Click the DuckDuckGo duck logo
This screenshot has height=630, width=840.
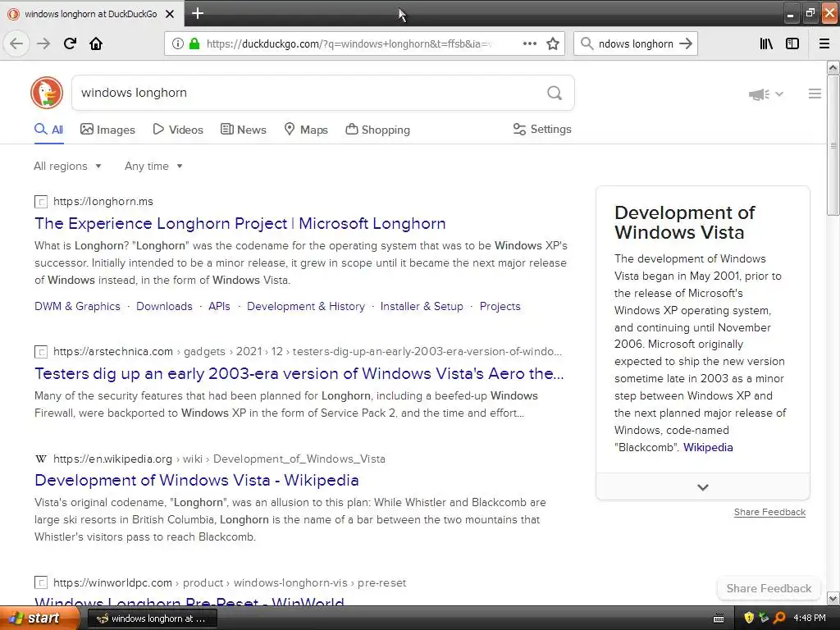[x=47, y=93]
